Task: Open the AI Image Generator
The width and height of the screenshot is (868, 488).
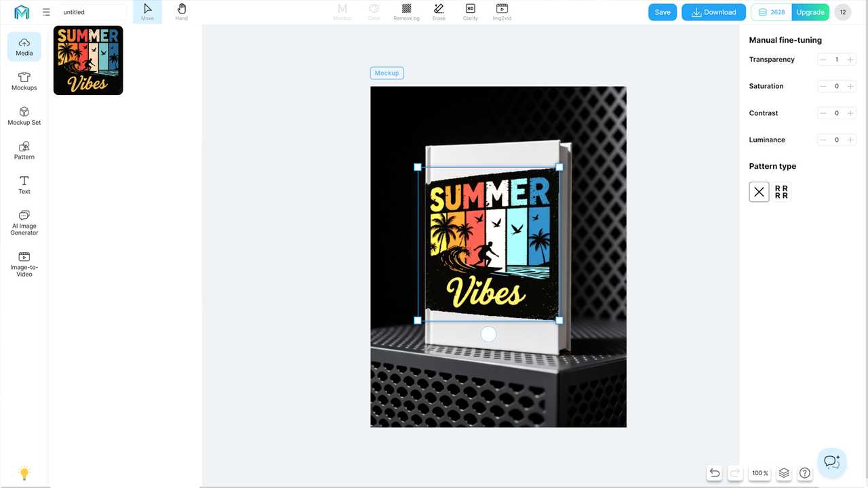Action: point(24,223)
